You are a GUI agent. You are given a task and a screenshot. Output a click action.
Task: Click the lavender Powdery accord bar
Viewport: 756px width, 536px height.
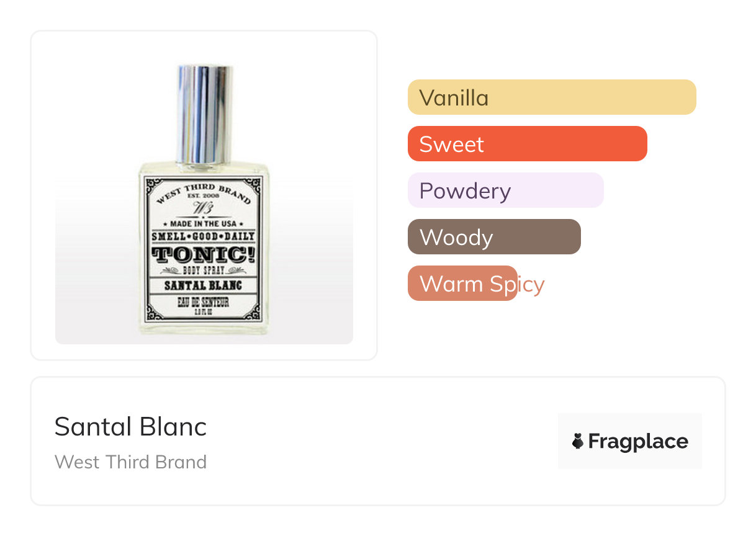click(505, 190)
